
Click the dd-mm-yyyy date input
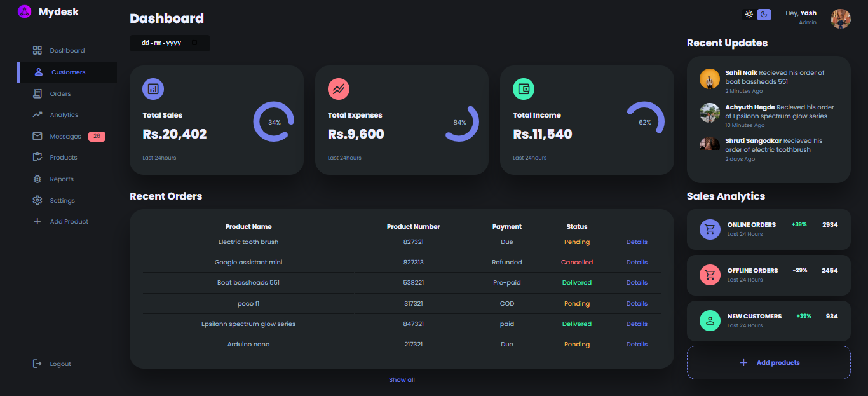(x=170, y=43)
